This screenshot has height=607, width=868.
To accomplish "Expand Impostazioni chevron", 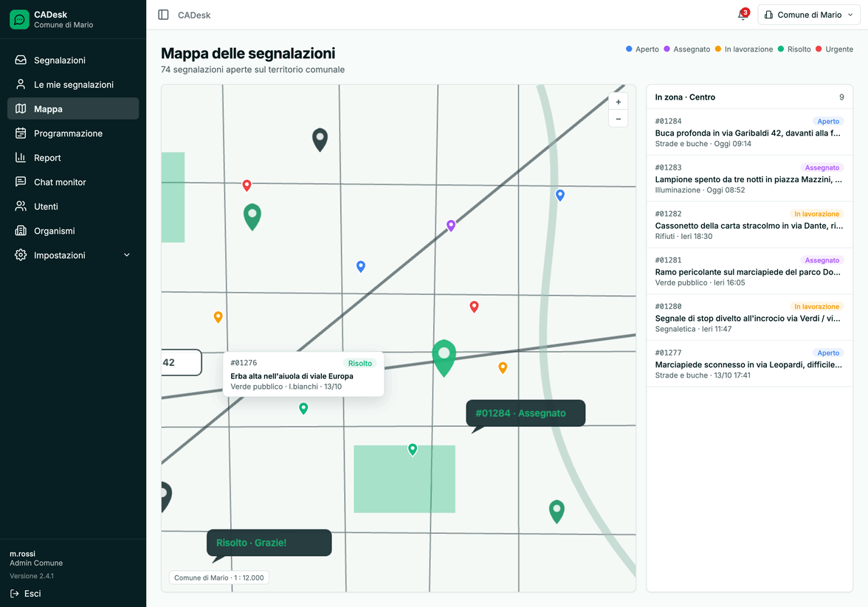I will [127, 255].
